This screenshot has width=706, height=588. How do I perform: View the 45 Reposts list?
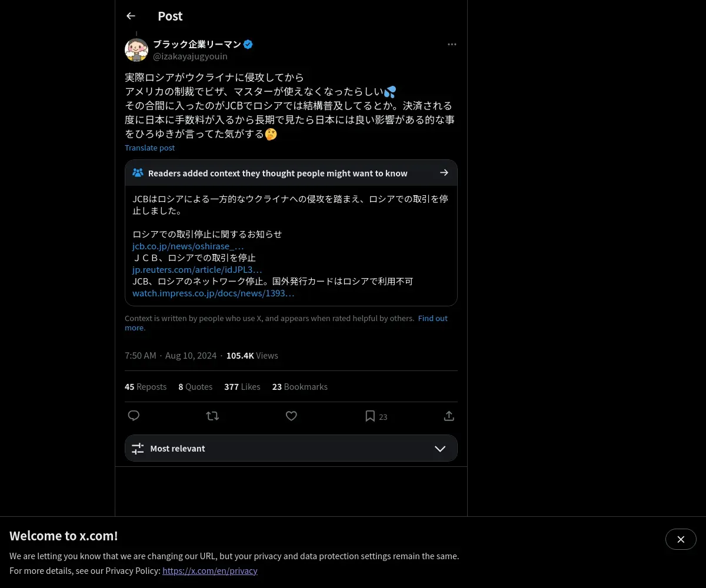(145, 386)
